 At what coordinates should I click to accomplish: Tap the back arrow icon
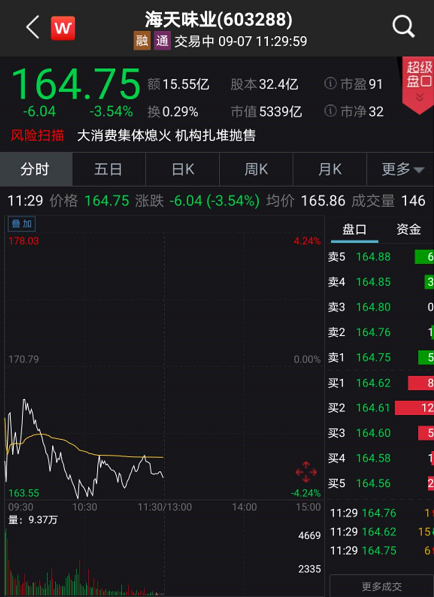[x=33, y=27]
